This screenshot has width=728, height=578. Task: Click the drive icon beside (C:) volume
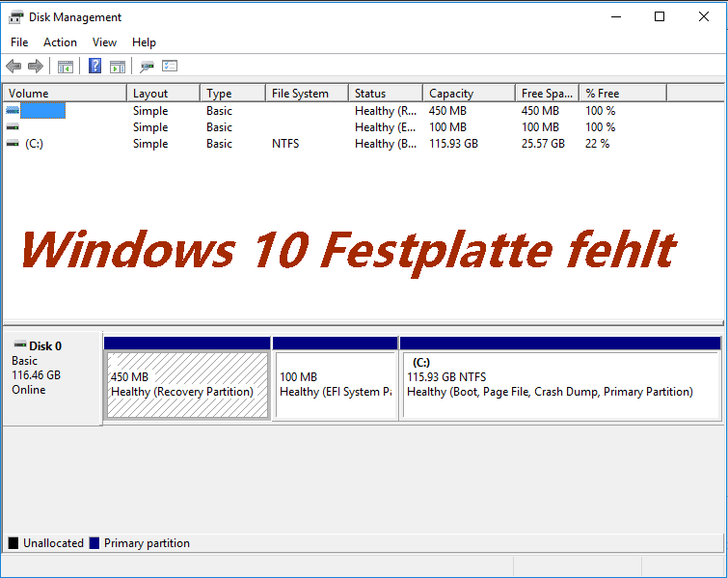pos(13,144)
